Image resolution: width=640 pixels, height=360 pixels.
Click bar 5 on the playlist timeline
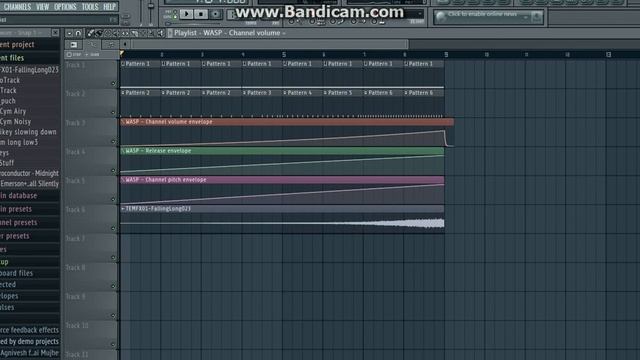point(284,54)
